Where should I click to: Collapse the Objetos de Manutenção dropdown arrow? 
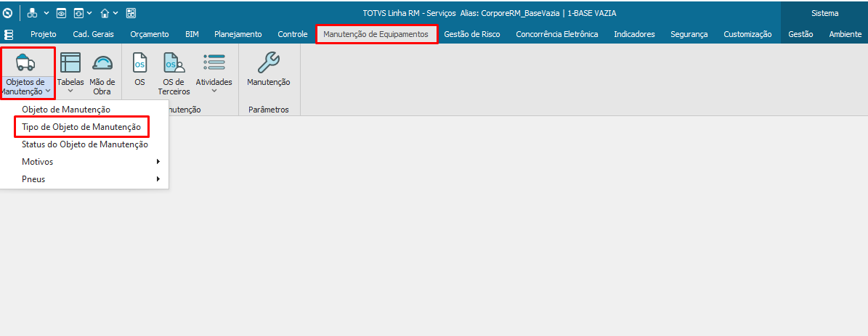[x=49, y=91]
